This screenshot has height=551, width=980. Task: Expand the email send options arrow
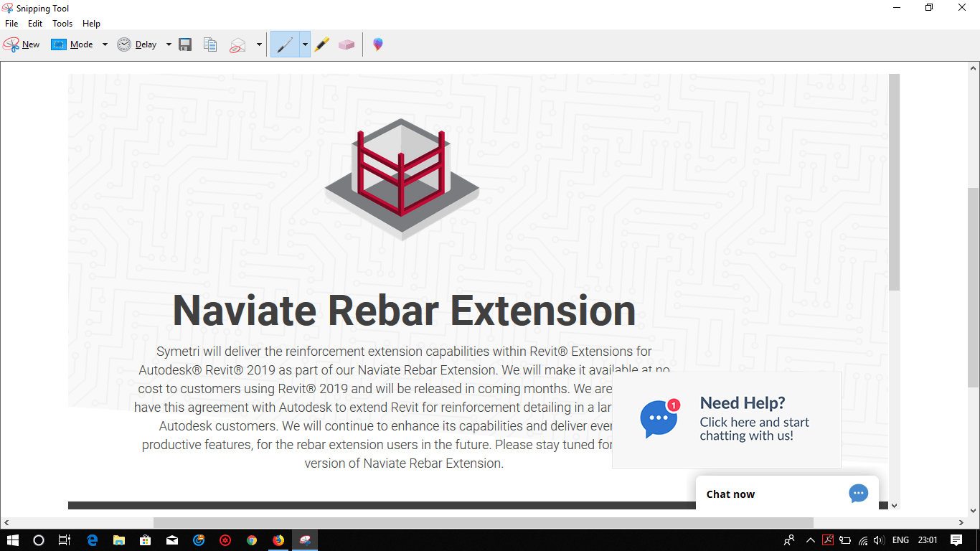click(259, 44)
